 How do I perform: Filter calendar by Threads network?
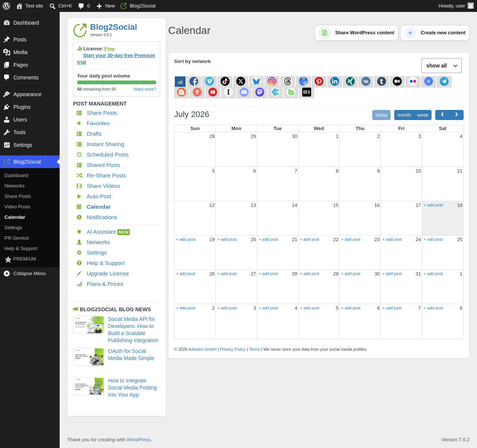[x=288, y=82]
